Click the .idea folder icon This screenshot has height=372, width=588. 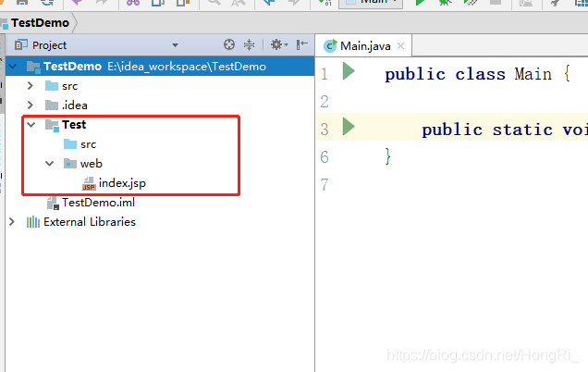point(52,105)
